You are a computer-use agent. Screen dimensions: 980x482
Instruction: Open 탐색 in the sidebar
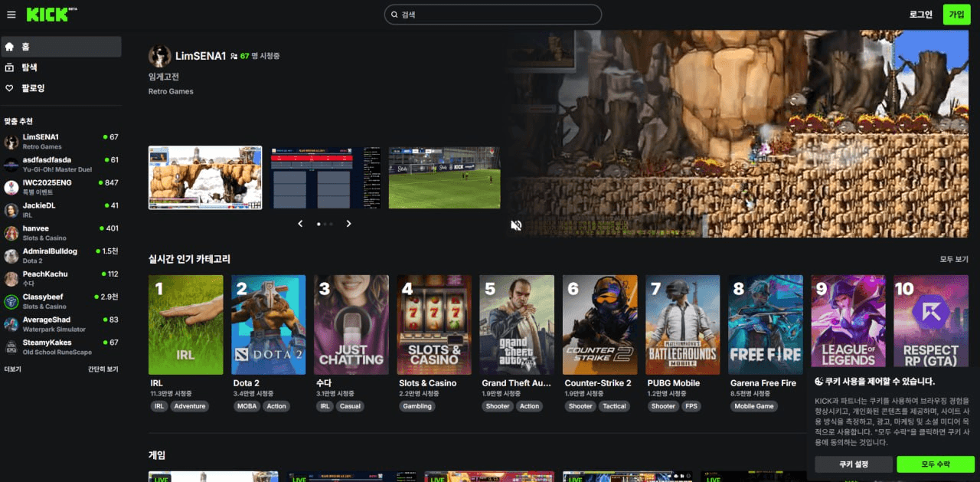point(61,67)
